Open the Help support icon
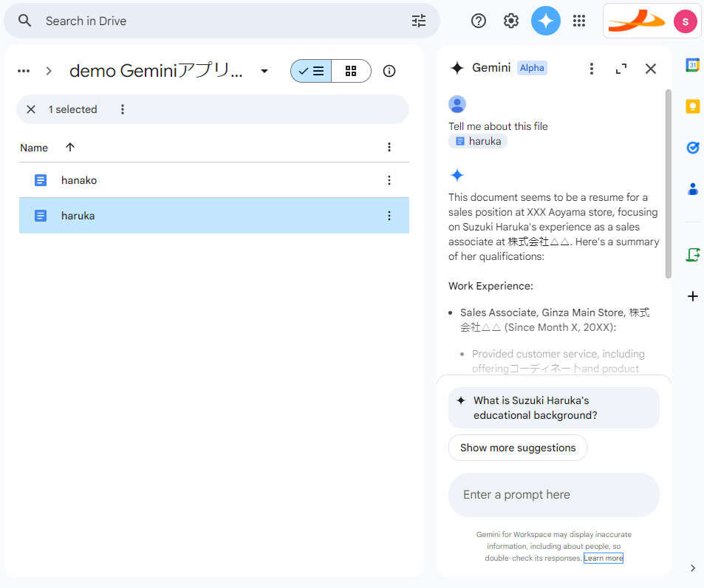The width and height of the screenshot is (704, 588). click(x=479, y=21)
